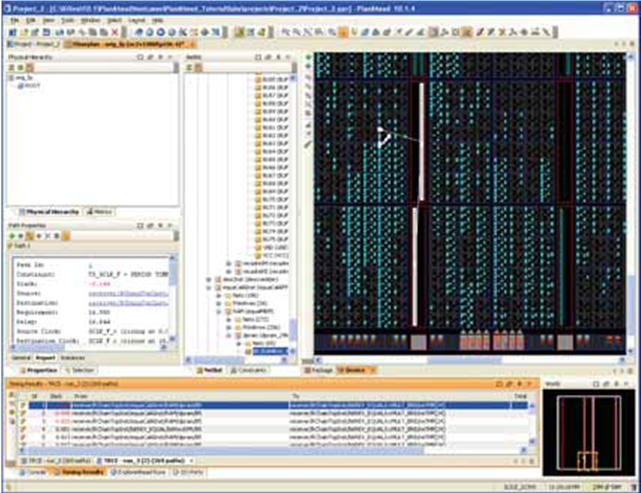Close the Floorplan tab
Viewport: 641px width, 493px height.
[x=193, y=44]
